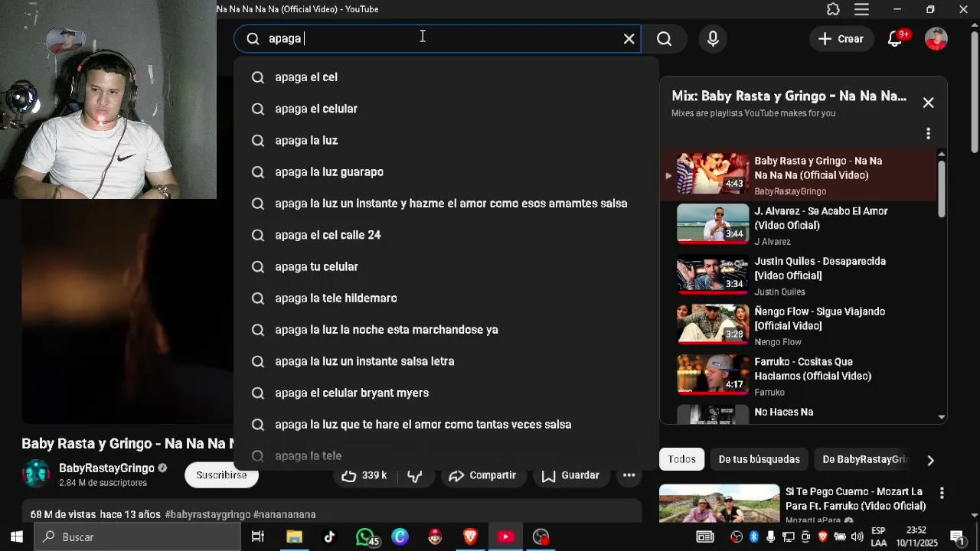Select suggestion 'apaga el cel calle 24'

446,235
